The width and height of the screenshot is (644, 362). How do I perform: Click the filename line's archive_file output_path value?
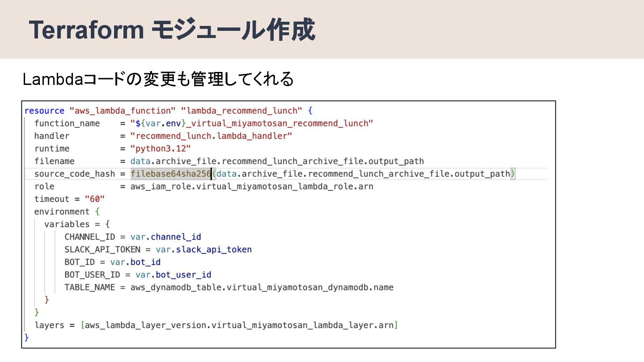(277, 161)
